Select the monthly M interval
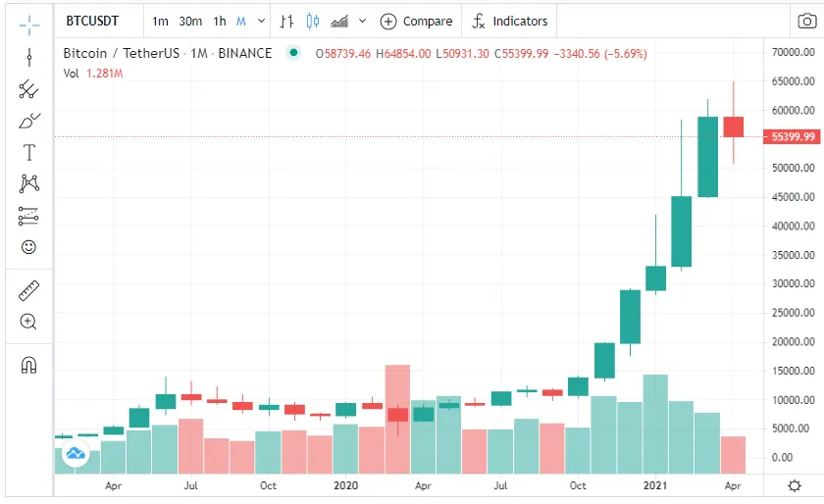 pyautogui.click(x=240, y=21)
